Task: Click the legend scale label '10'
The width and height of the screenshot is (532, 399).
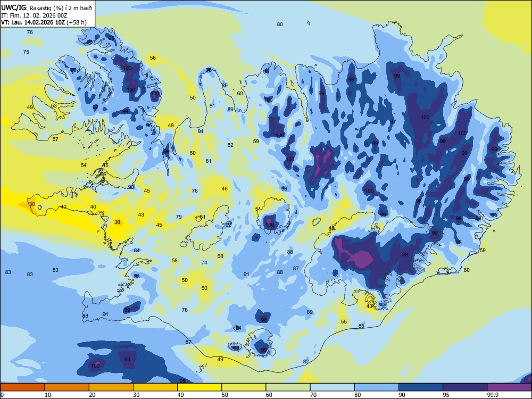Action: tap(48, 395)
